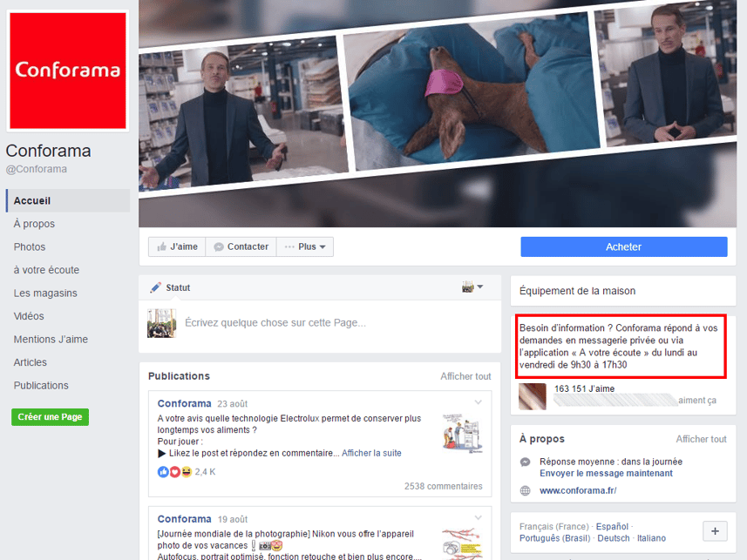Open the Electrolux post image thumbnail

(x=463, y=433)
